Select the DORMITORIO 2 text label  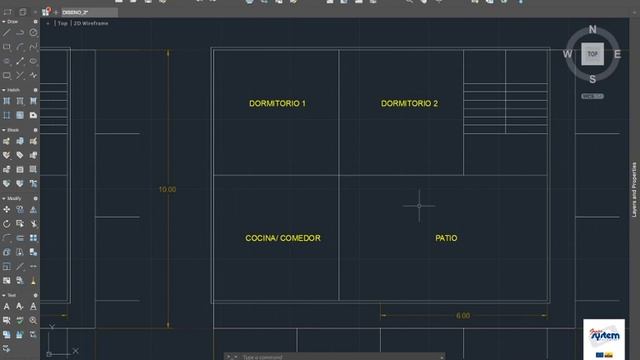(409, 104)
